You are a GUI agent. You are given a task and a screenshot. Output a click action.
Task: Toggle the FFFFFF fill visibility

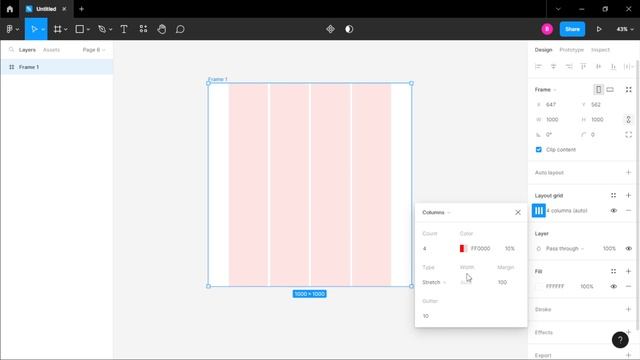click(x=613, y=287)
